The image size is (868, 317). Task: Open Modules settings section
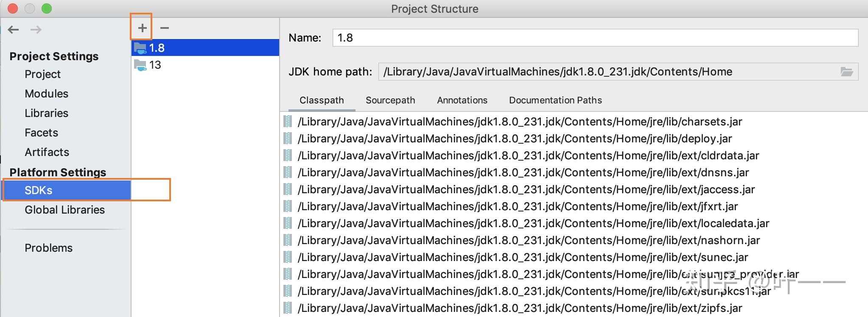[x=46, y=94]
